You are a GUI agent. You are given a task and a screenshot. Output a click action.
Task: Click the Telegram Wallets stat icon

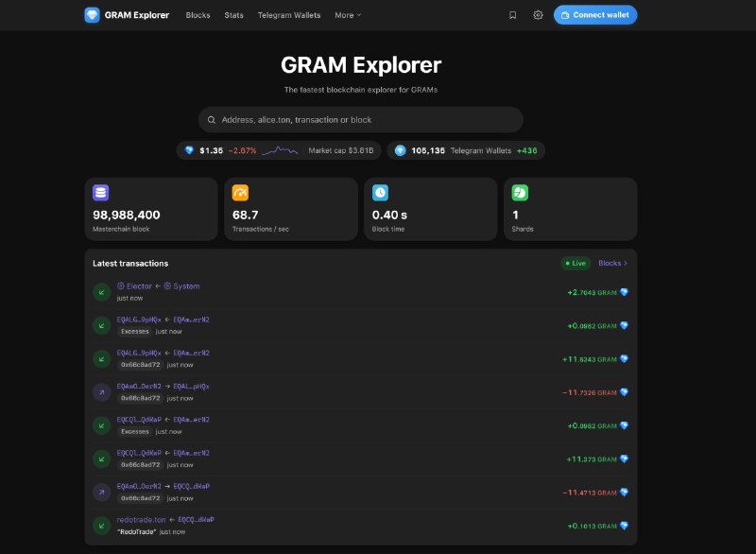tap(400, 150)
